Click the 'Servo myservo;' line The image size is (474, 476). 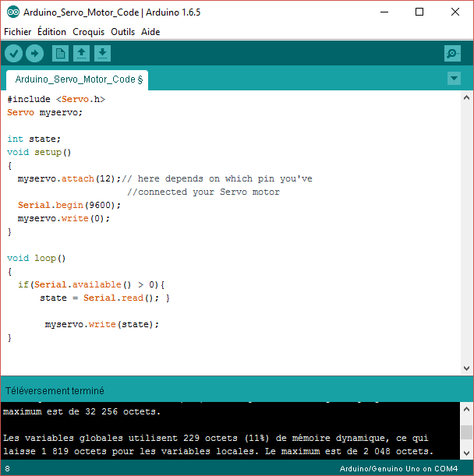click(44, 113)
